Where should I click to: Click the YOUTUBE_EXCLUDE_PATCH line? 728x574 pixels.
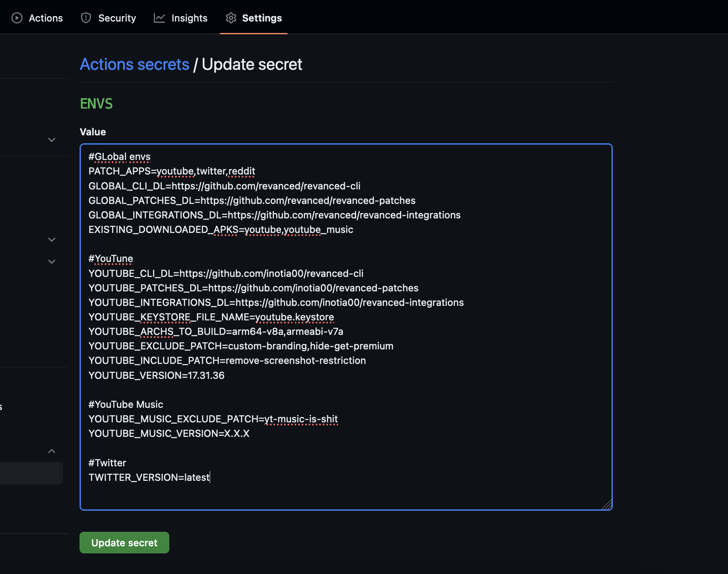pos(241,346)
